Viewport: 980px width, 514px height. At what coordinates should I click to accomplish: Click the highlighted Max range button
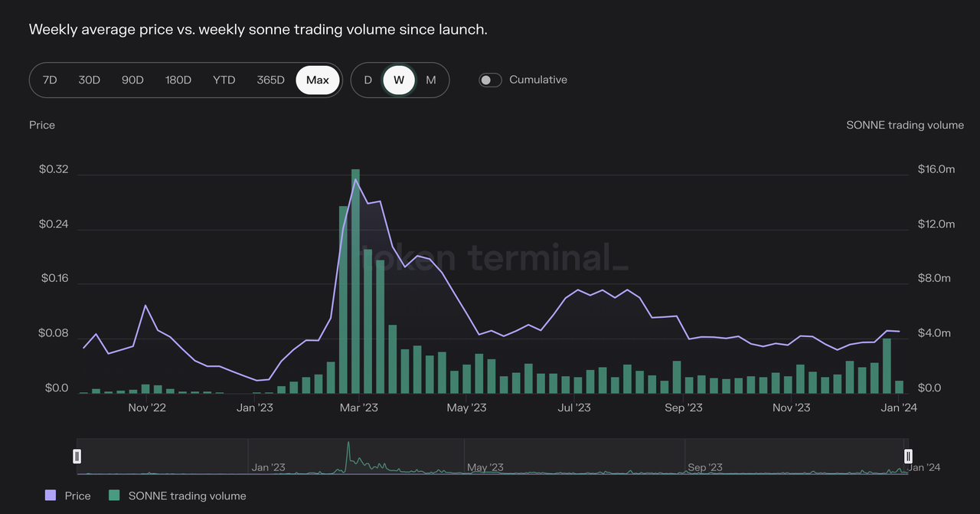(318, 80)
